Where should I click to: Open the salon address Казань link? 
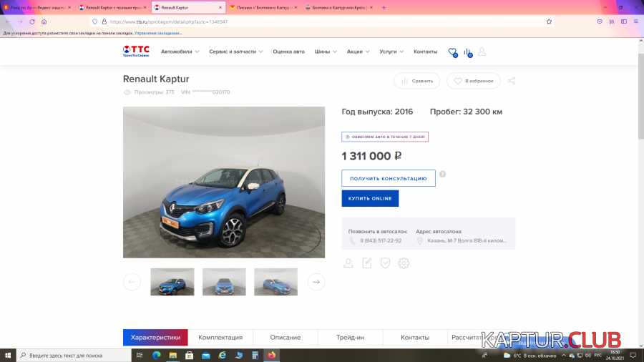[x=467, y=241]
